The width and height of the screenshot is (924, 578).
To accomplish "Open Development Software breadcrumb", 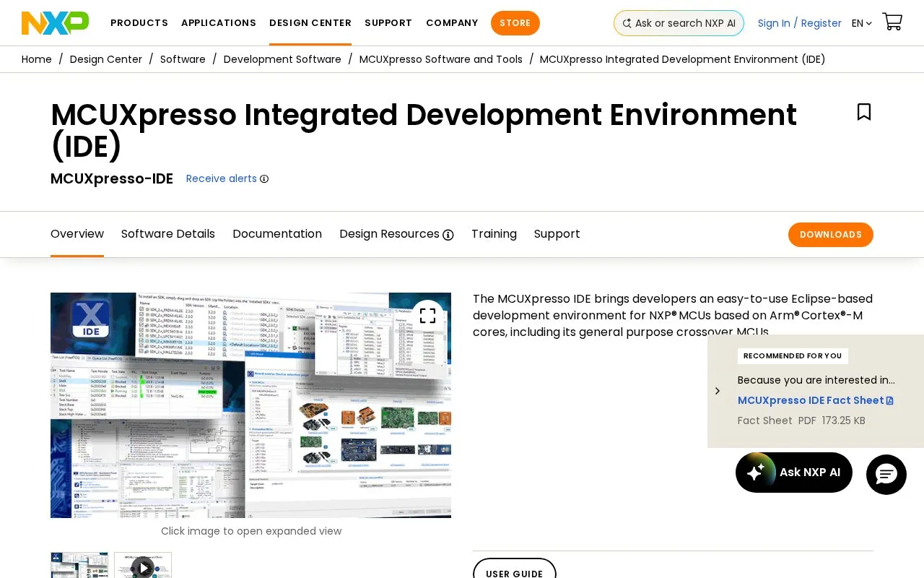I will click(282, 59).
